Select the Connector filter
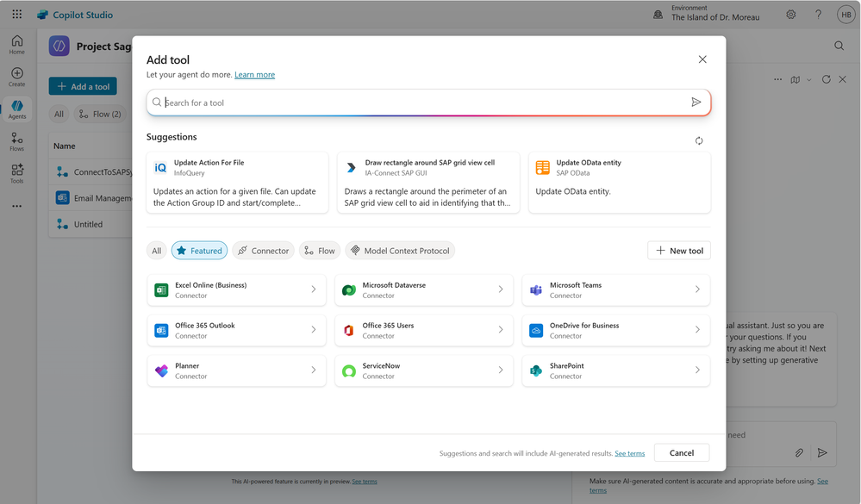Screen dimensions: 861x504 (263, 251)
